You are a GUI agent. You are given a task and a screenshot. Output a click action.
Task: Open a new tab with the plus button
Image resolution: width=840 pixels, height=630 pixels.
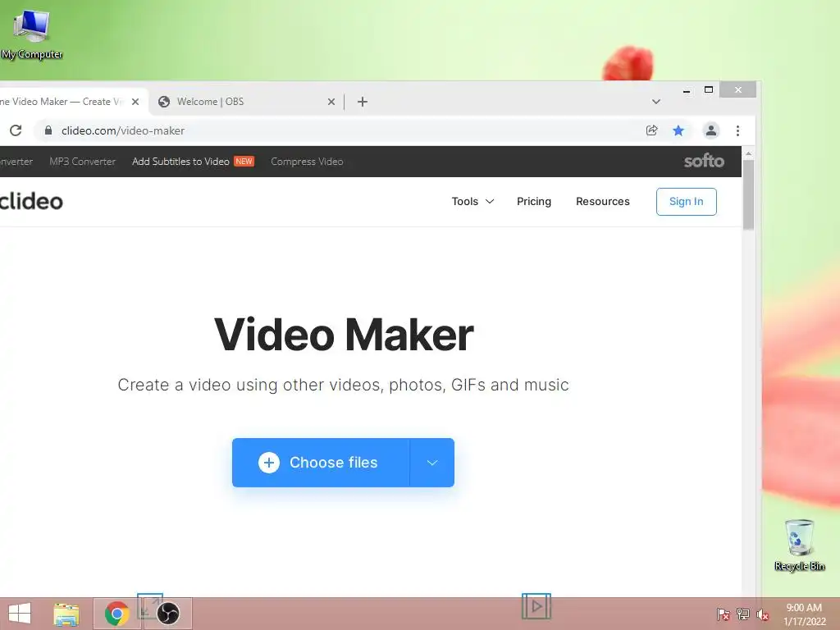point(362,102)
